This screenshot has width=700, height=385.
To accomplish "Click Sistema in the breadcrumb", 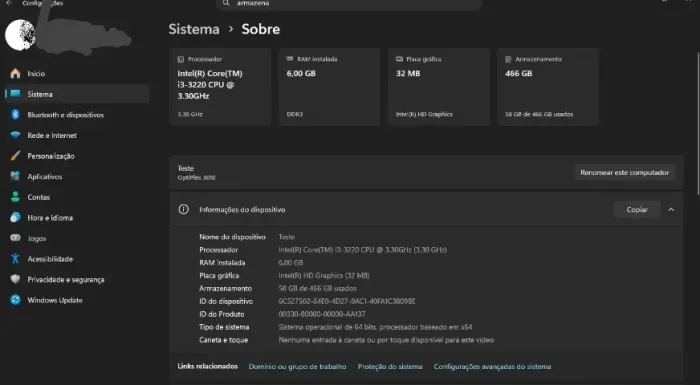I will tap(194, 29).
